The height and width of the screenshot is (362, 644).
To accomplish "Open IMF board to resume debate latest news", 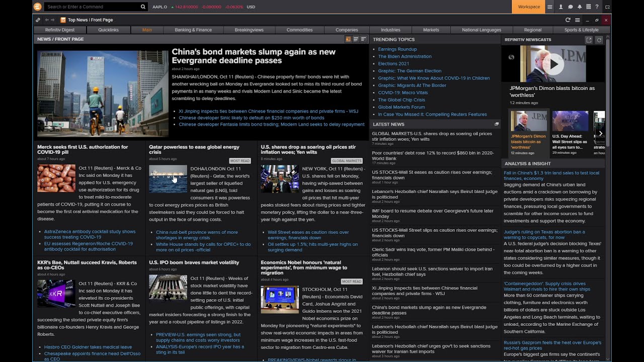I will (x=433, y=214).
